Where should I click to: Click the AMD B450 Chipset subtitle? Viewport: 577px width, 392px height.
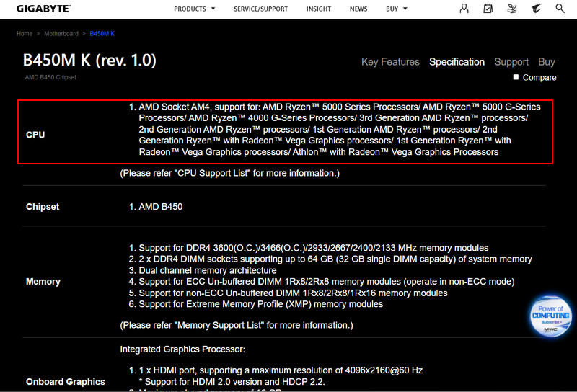coord(50,77)
